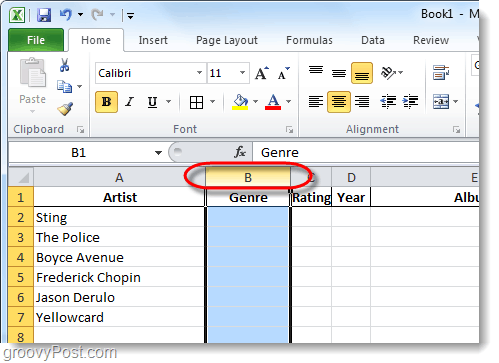
Task: Open Customize Quick Access Toolbar dropdown
Action: (130, 15)
